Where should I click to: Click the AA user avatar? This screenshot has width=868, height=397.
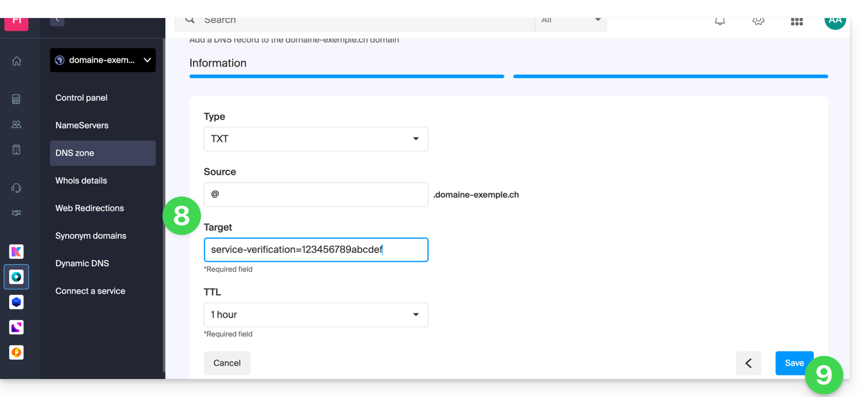835,20
